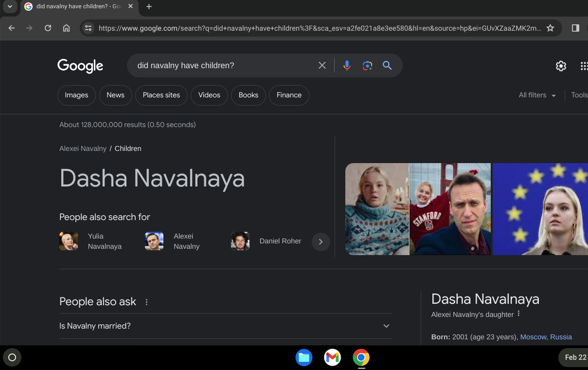Click the Children breadcrumb
Image resolution: width=588 pixels, height=370 pixels.
pyautogui.click(x=128, y=148)
